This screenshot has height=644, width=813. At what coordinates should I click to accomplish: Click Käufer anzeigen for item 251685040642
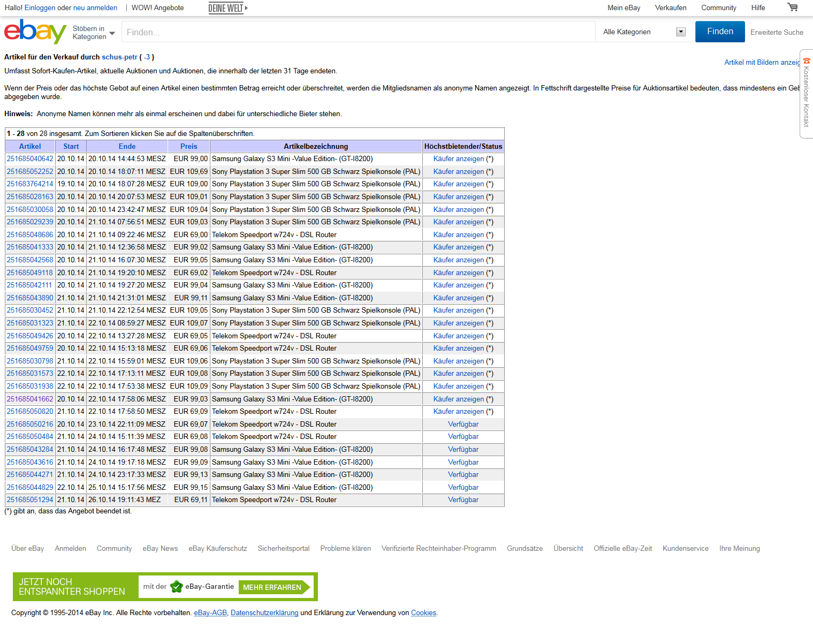pyautogui.click(x=459, y=159)
